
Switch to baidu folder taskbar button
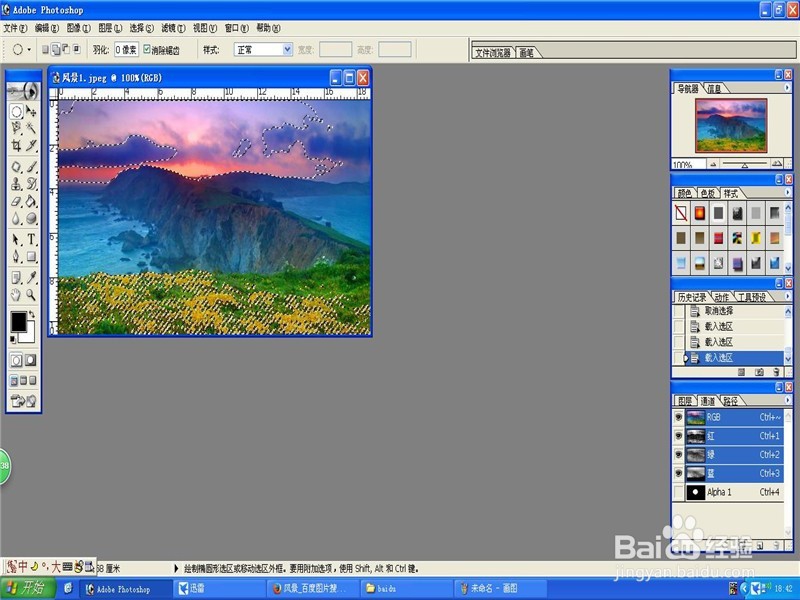coord(407,589)
